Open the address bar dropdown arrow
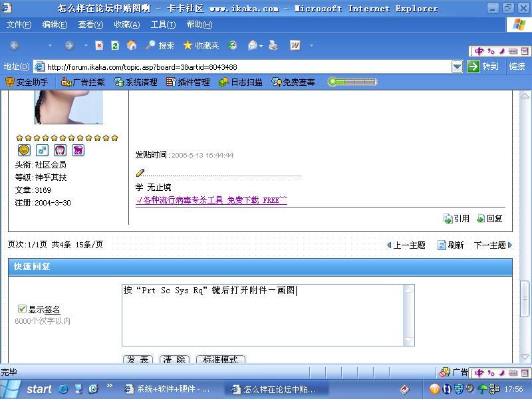Image resolution: width=532 pixels, height=399 pixels. click(457, 66)
